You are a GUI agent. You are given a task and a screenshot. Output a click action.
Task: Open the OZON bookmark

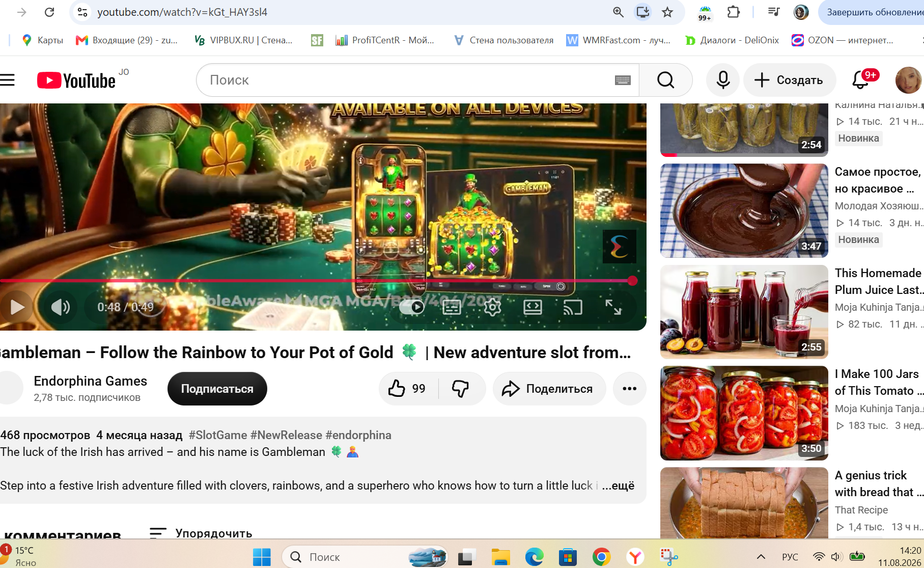(843, 40)
